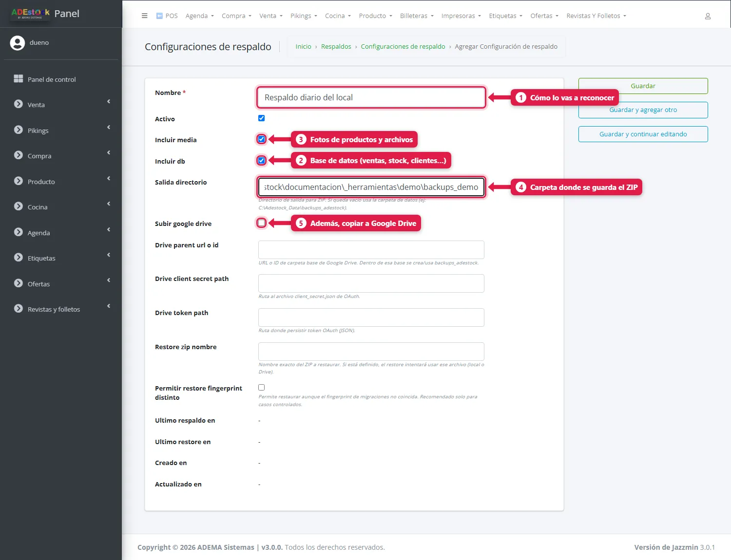Image resolution: width=731 pixels, height=560 pixels.
Task: Expand the Pikings sidebar chevron
Action: coord(109,128)
